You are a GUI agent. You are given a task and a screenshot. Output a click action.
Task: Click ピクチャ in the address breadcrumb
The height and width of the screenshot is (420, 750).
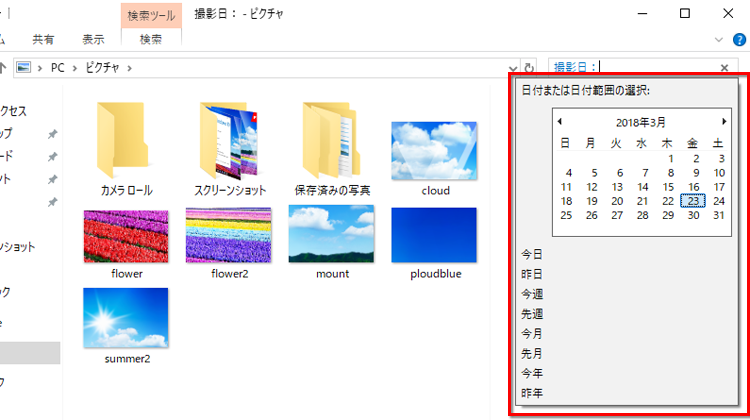click(x=102, y=68)
